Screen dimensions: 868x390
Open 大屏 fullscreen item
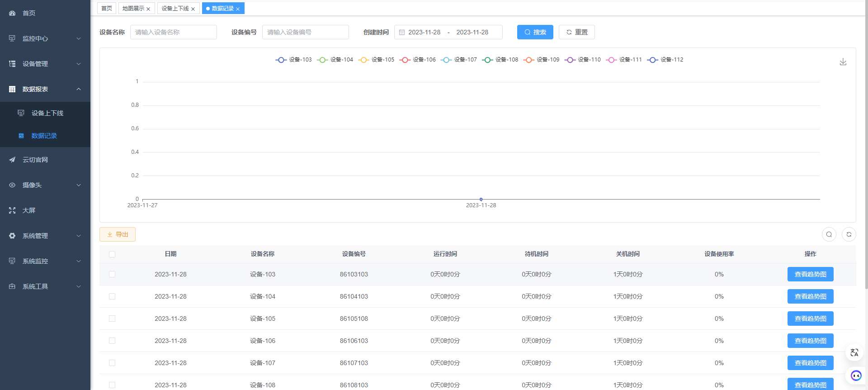click(x=45, y=210)
